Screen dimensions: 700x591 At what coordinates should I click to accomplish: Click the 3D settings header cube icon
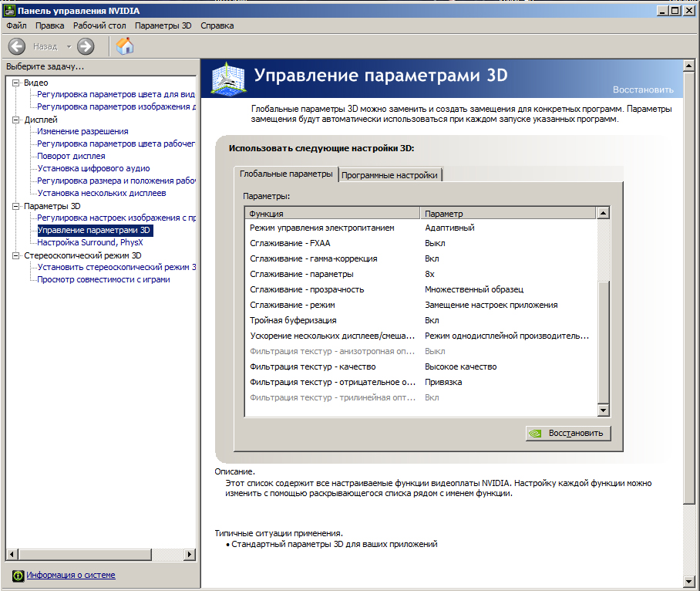pyautogui.click(x=228, y=79)
